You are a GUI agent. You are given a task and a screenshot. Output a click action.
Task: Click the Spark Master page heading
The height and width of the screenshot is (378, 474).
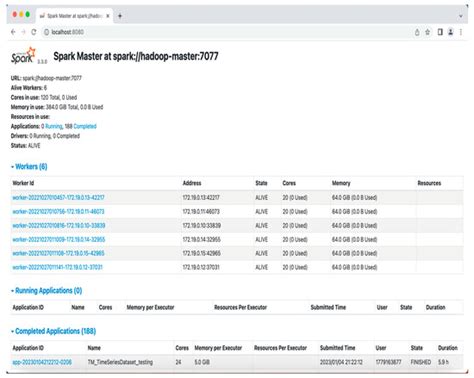(136, 56)
